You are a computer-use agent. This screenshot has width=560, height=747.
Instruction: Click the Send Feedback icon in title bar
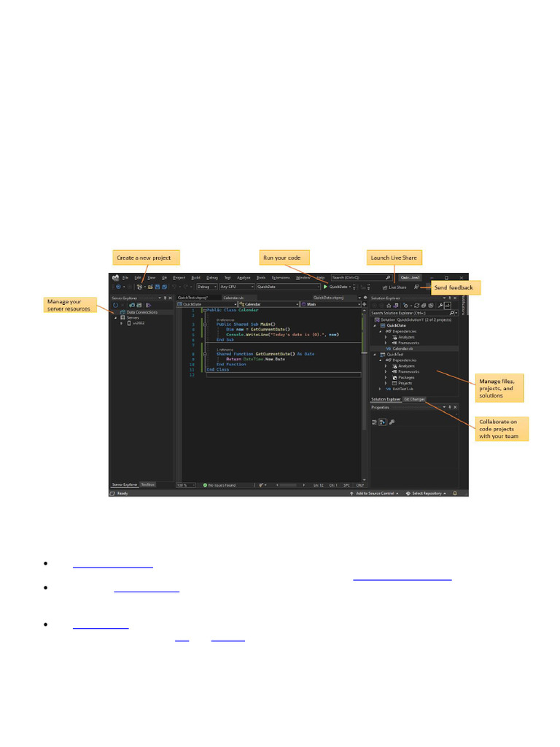click(x=416, y=287)
